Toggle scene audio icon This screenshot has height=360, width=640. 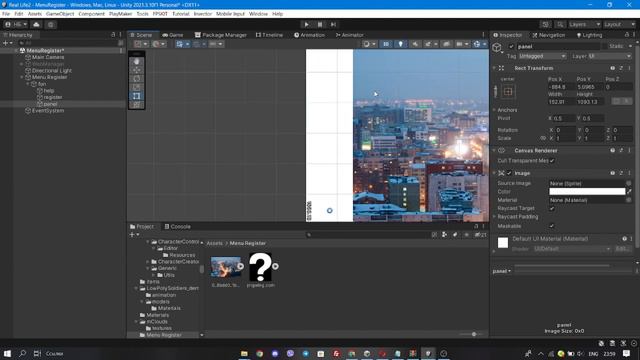click(415, 44)
